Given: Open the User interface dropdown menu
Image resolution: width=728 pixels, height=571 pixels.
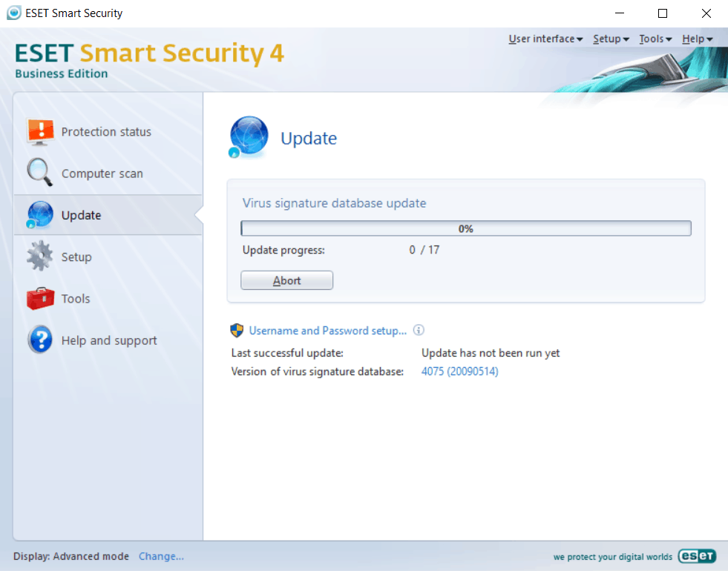Looking at the screenshot, I should [545, 39].
